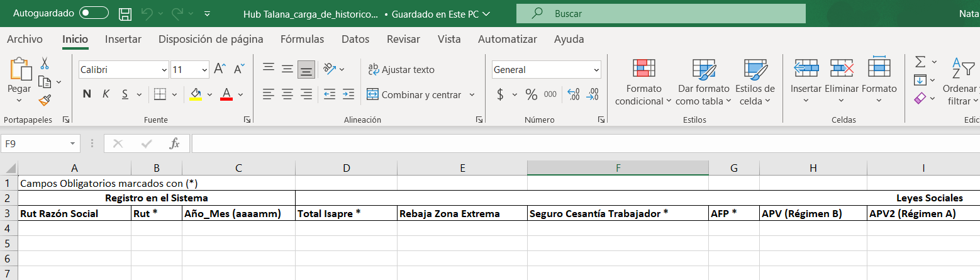Apply the thousands separator 000 style

point(550,95)
